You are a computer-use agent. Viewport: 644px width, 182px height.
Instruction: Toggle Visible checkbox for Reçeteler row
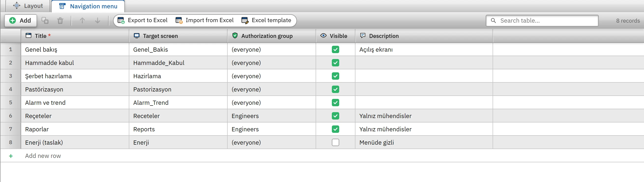tap(336, 116)
